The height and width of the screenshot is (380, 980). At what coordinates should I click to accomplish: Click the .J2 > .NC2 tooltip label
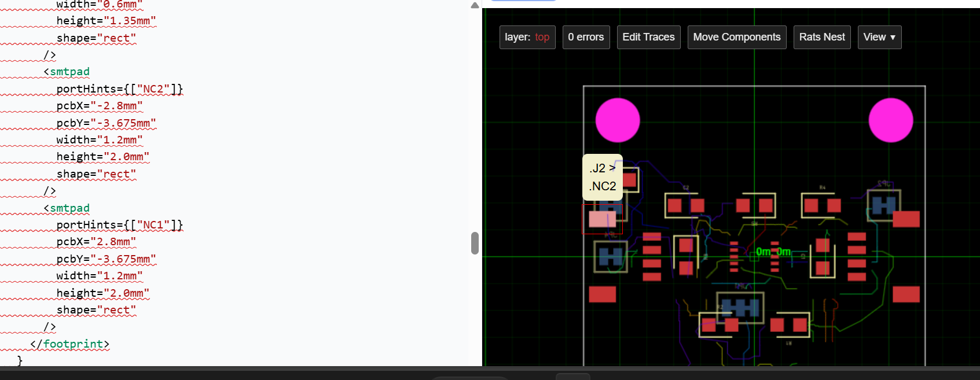pyautogui.click(x=603, y=177)
